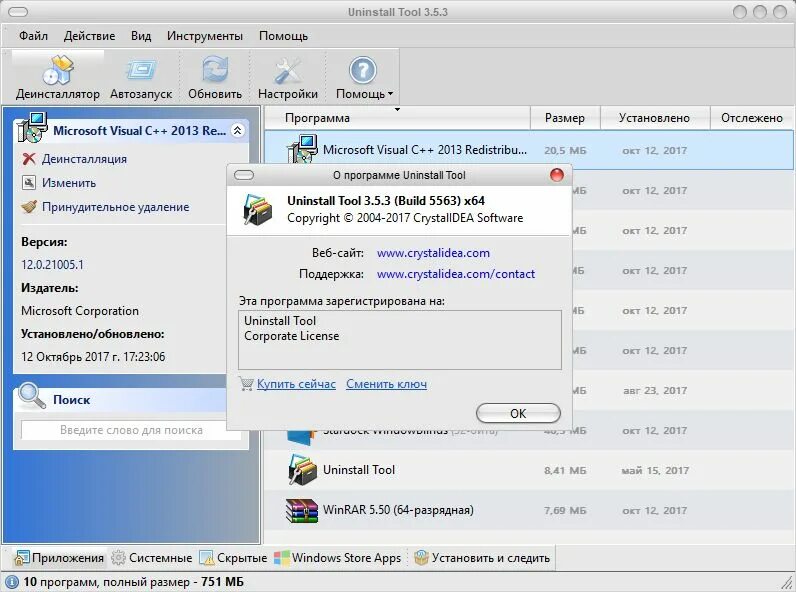Open the Помощь menu in menu bar
Image resolution: width=796 pixels, height=592 pixels.
coord(283,36)
